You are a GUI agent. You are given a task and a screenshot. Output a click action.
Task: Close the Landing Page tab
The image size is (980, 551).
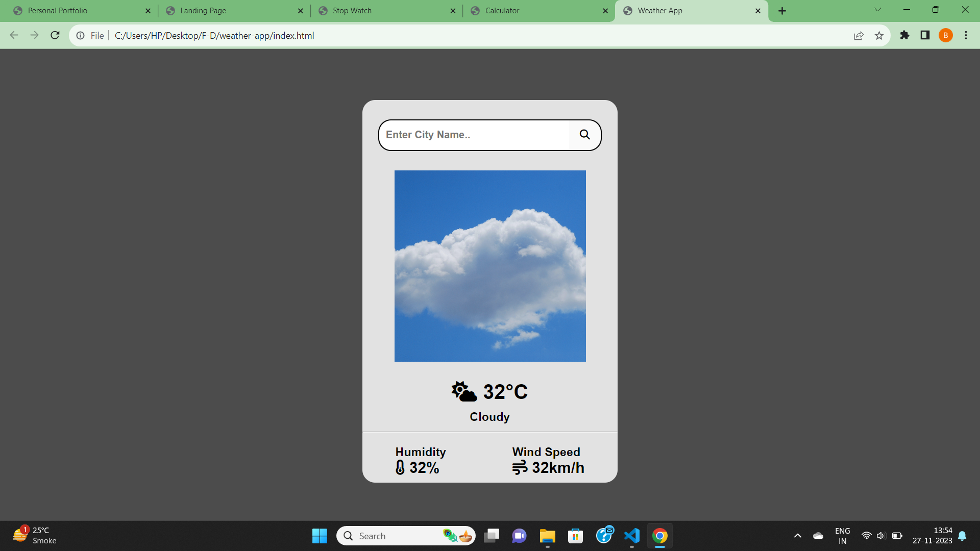tap(300, 11)
